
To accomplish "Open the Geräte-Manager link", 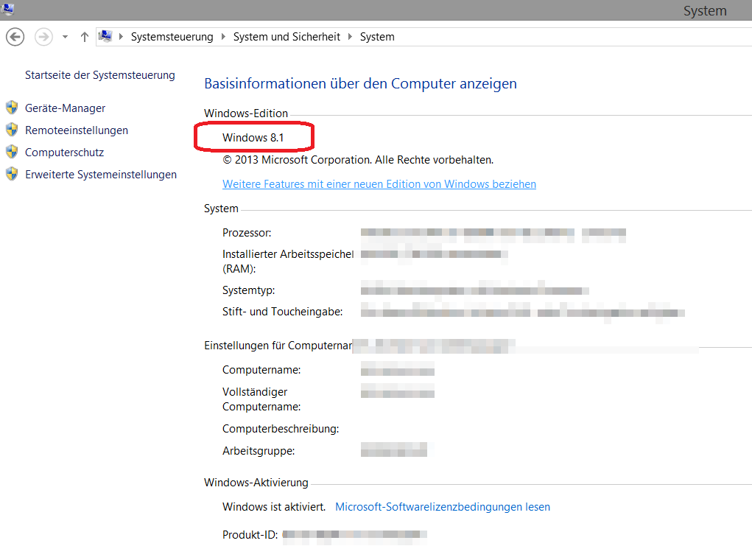I will 65,108.
